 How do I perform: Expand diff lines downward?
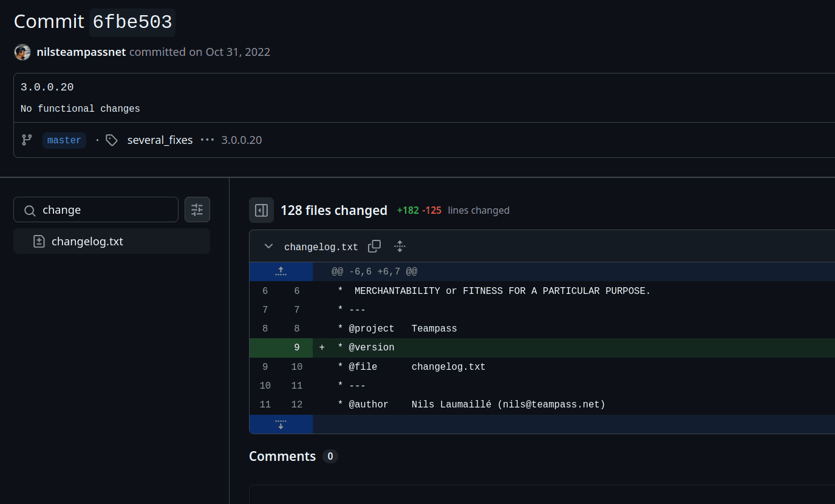[x=281, y=424]
